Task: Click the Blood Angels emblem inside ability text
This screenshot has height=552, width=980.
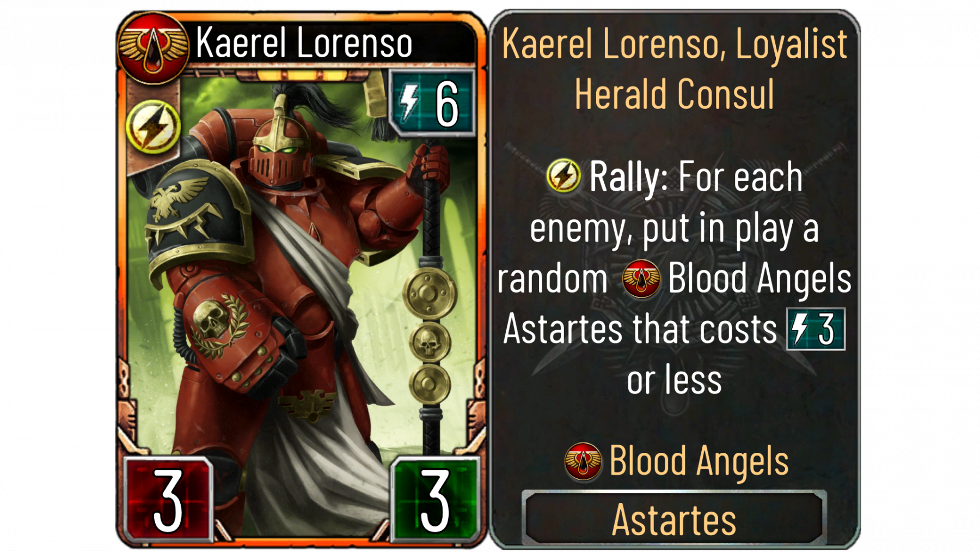Action: pyautogui.click(x=641, y=278)
